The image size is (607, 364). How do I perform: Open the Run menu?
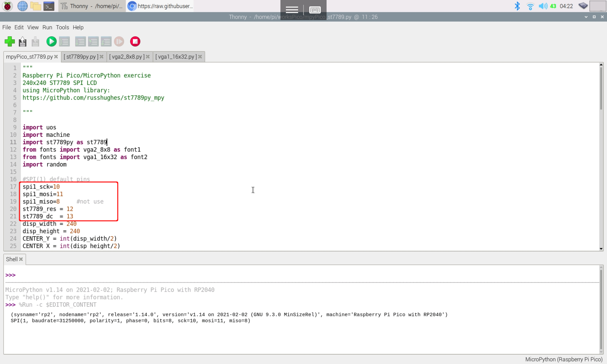coord(47,27)
